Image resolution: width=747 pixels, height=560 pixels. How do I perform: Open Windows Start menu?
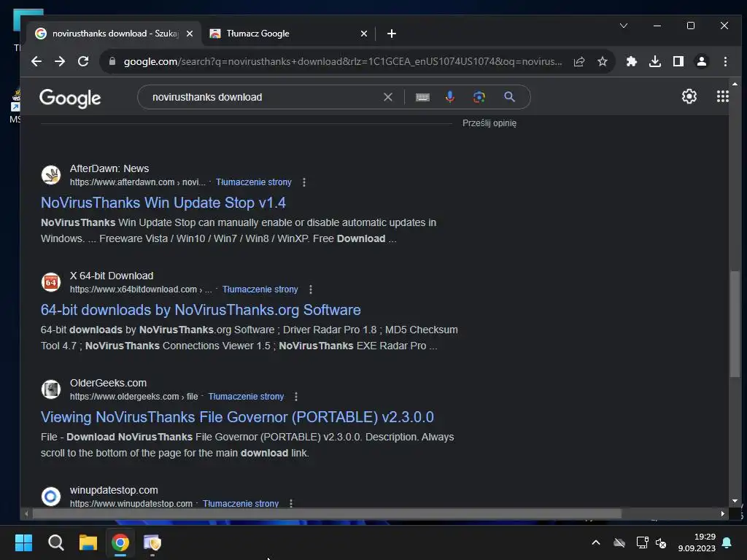[x=23, y=542]
